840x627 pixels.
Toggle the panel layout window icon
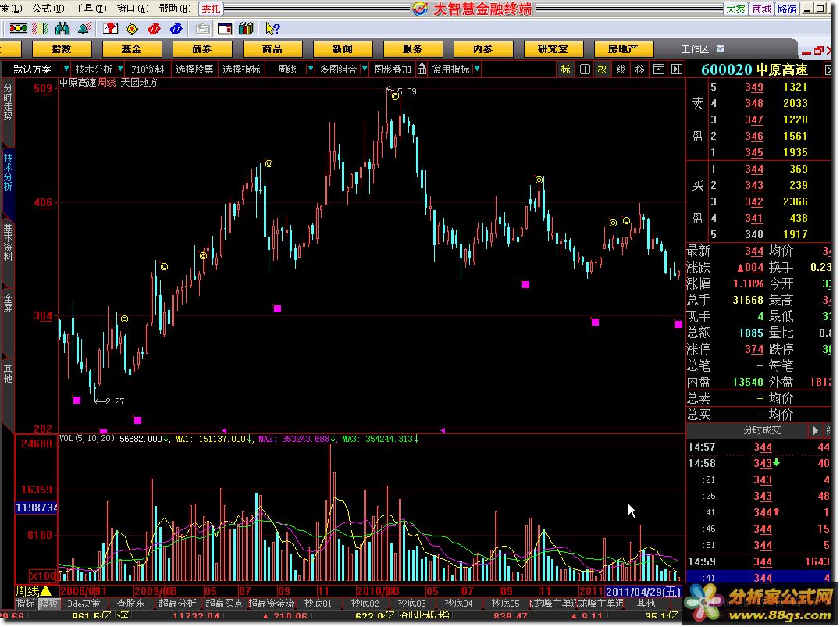coord(225,28)
